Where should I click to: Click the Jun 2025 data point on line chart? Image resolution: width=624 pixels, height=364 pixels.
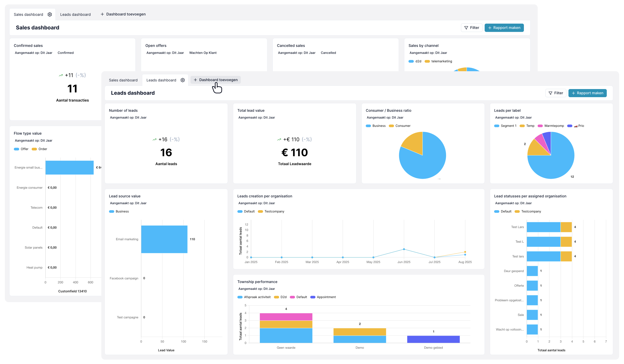point(404,249)
